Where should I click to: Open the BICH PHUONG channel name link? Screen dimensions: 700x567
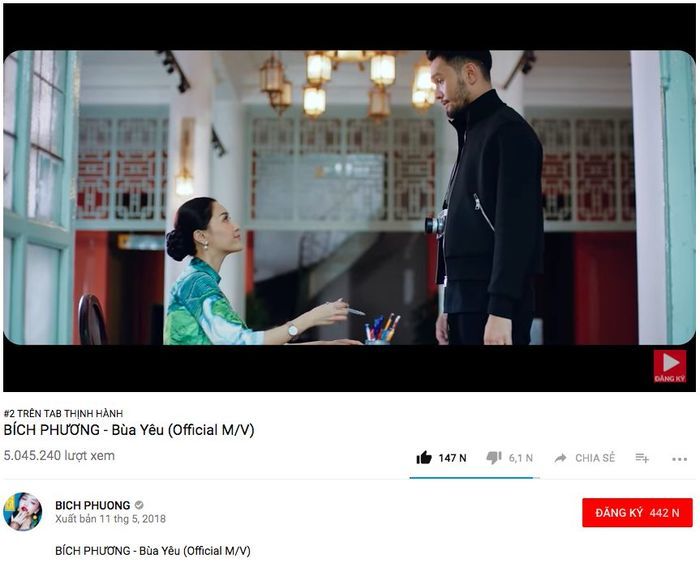[92, 505]
